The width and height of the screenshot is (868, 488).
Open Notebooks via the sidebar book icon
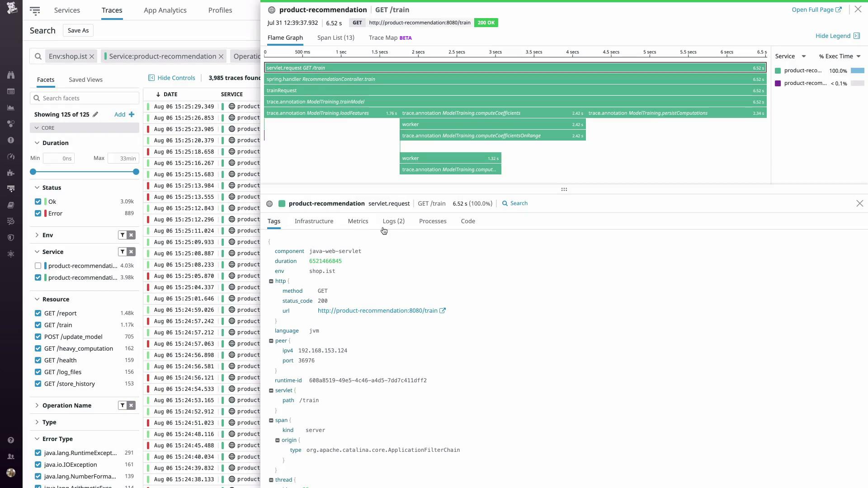tap(11, 205)
